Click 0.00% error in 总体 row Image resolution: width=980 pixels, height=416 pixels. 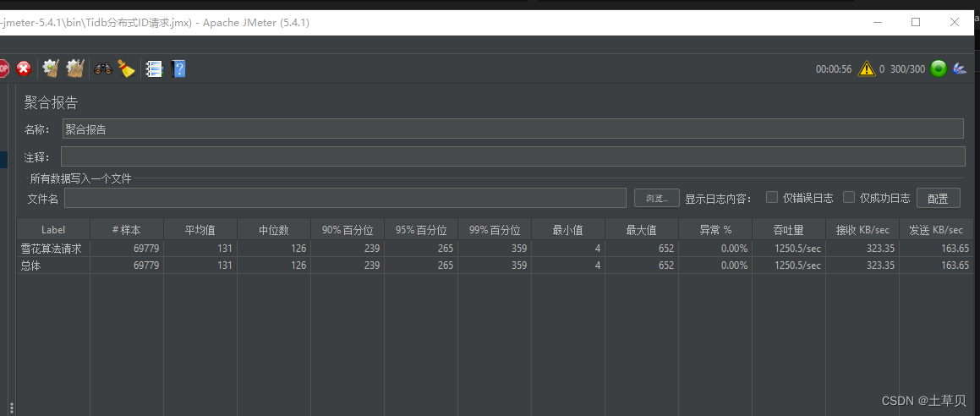click(x=734, y=265)
